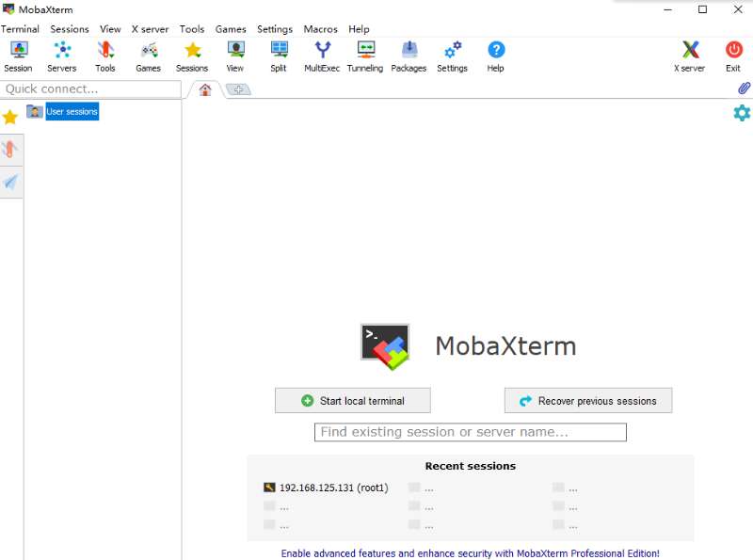Open the View menu
Screen dimensions: 753x560
[x=110, y=29]
